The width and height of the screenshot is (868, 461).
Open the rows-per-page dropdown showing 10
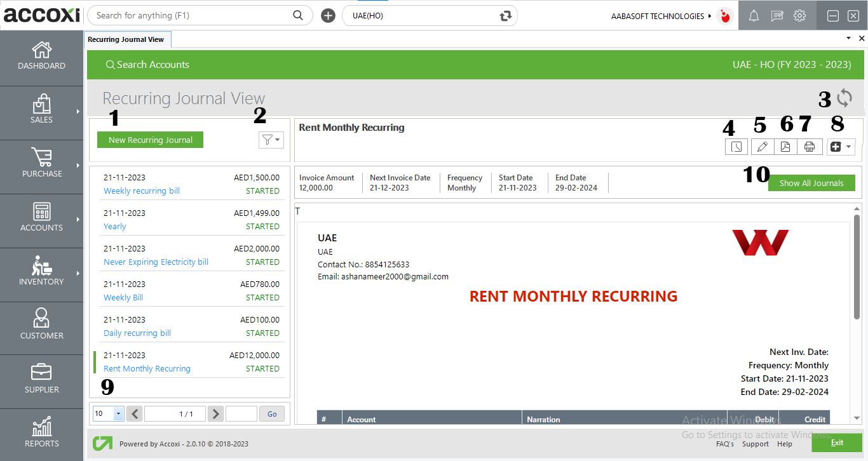tap(107, 413)
